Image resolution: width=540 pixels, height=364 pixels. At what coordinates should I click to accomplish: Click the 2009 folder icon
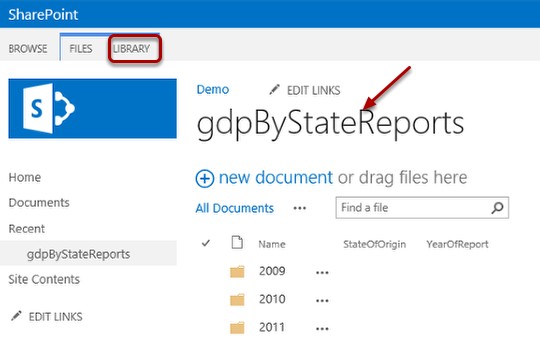tap(237, 271)
